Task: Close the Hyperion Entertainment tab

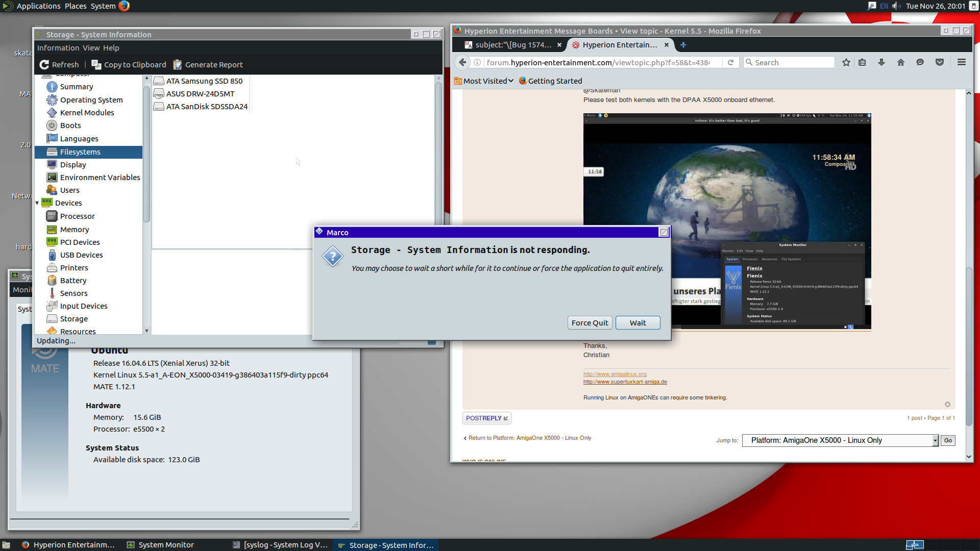Action: click(666, 45)
